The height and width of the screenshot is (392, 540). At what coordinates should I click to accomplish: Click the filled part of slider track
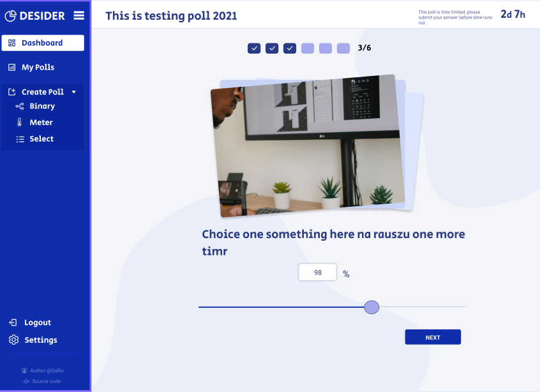pyautogui.click(x=281, y=307)
